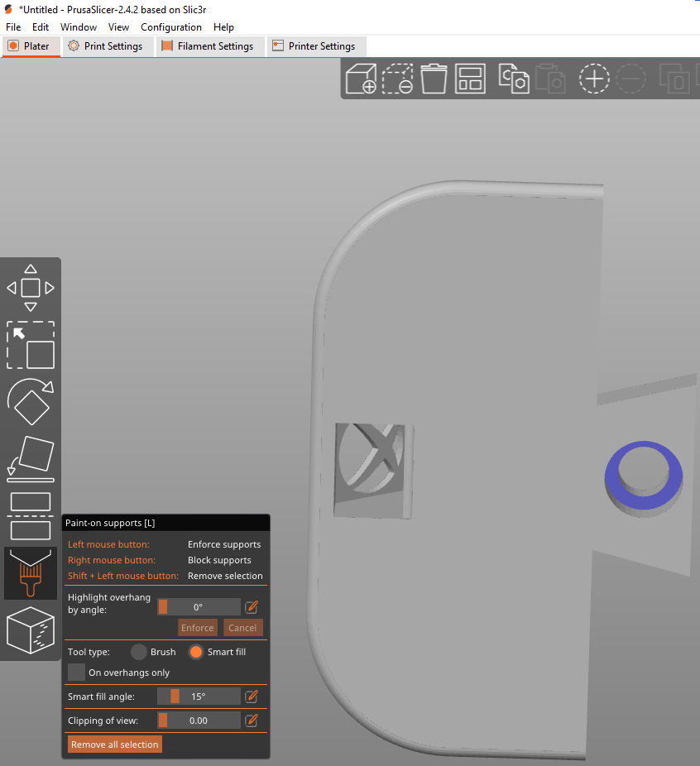Click the Add instance plus icon
The image size is (700, 766).
pyautogui.click(x=594, y=78)
